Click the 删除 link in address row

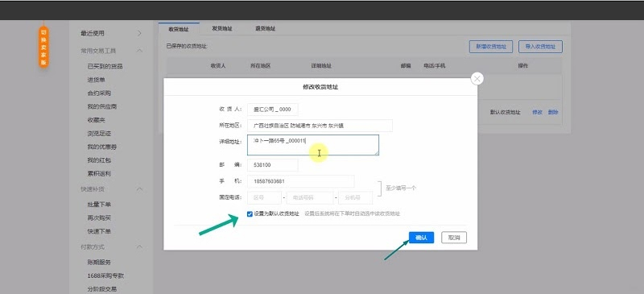click(553, 112)
